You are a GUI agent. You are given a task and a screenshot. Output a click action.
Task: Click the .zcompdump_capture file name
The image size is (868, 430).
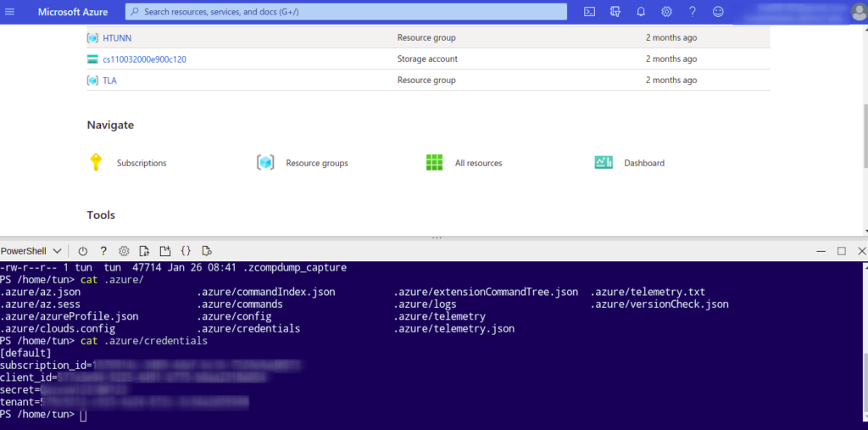(294, 268)
